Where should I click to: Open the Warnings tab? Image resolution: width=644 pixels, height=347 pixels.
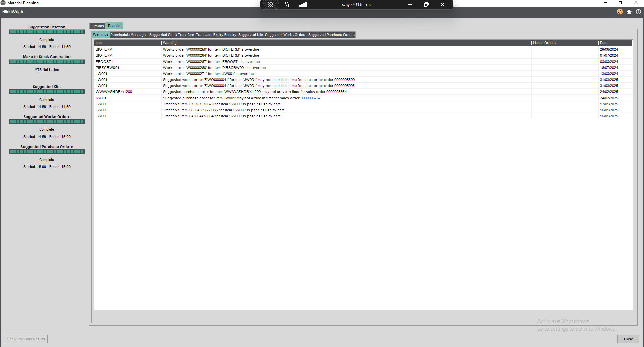pyautogui.click(x=100, y=34)
